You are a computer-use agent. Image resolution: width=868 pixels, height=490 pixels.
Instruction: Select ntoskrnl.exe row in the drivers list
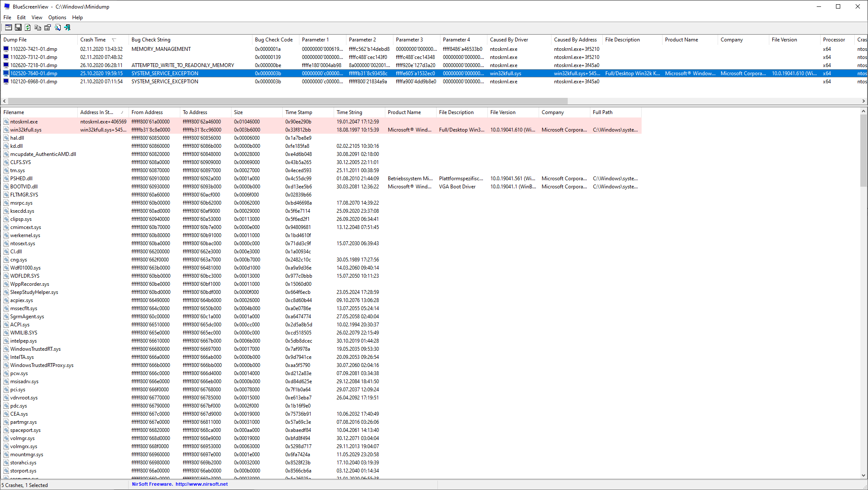pyautogui.click(x=24, y=122)
